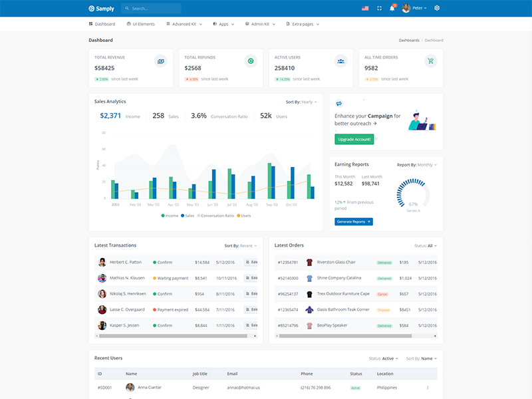Image resolution: width=532 pixels, height=399 pixels.
Task: Open the language flag selector
Action: pyautogui.click(x=365, y=8)
